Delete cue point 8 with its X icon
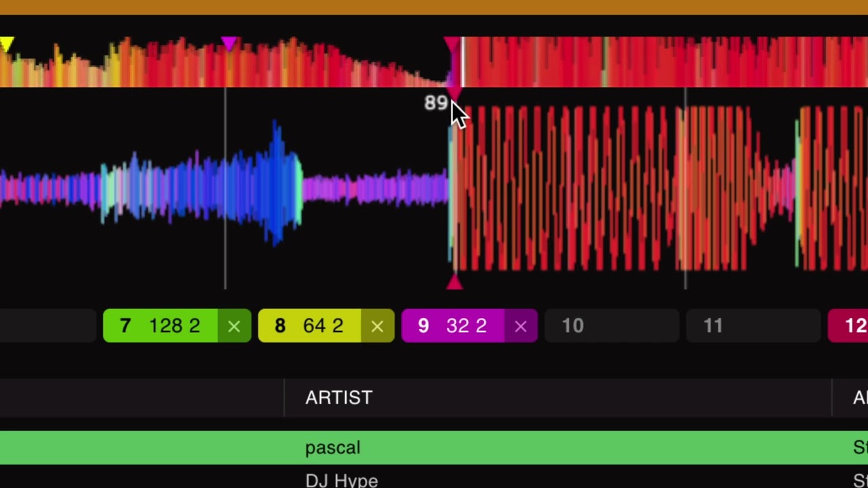 [378, 326]
